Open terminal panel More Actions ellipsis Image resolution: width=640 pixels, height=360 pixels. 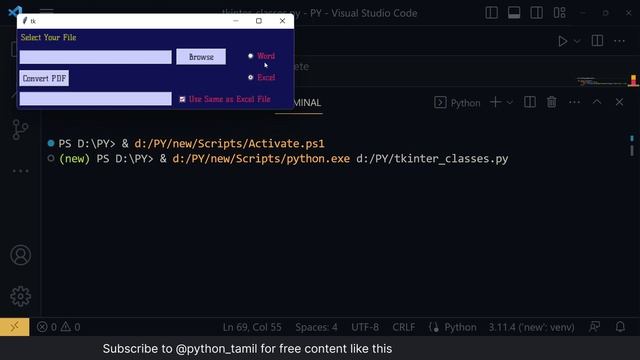point(574,102)
